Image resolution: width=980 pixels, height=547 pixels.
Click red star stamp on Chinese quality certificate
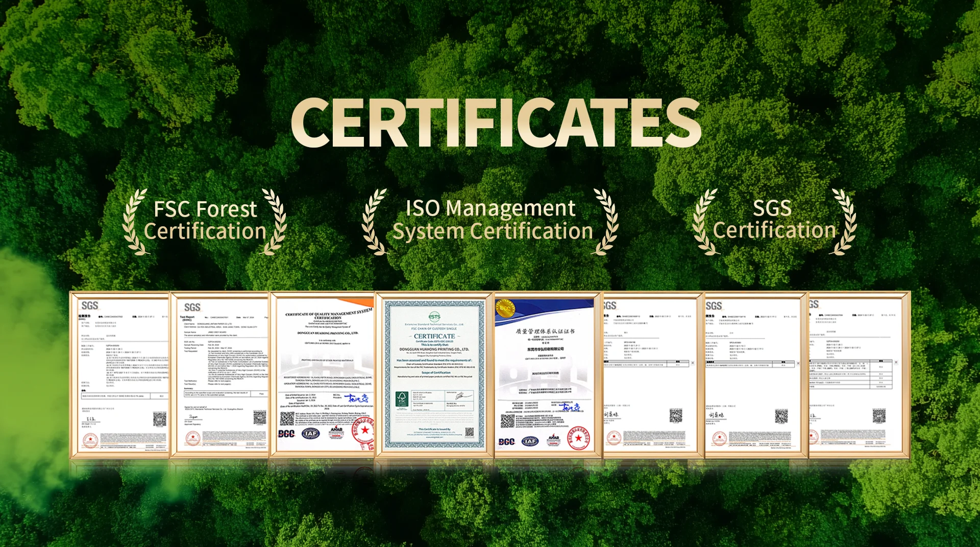(578, 438)
